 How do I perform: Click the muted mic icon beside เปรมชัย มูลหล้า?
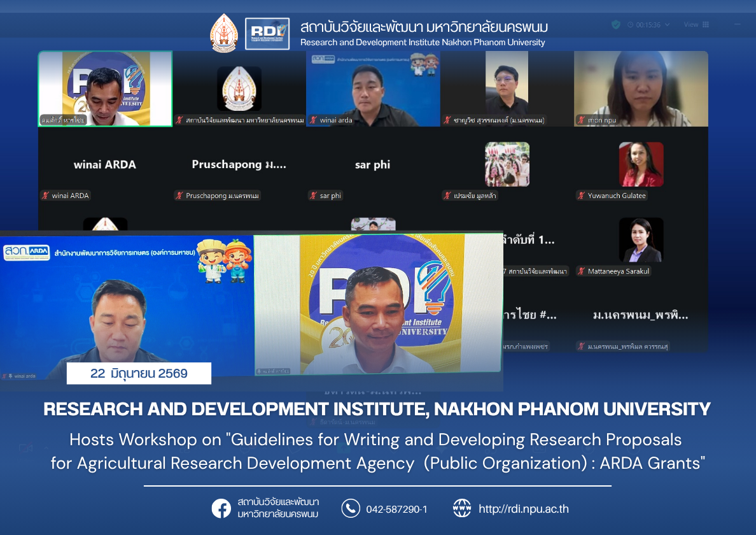[x=447, y=196]
